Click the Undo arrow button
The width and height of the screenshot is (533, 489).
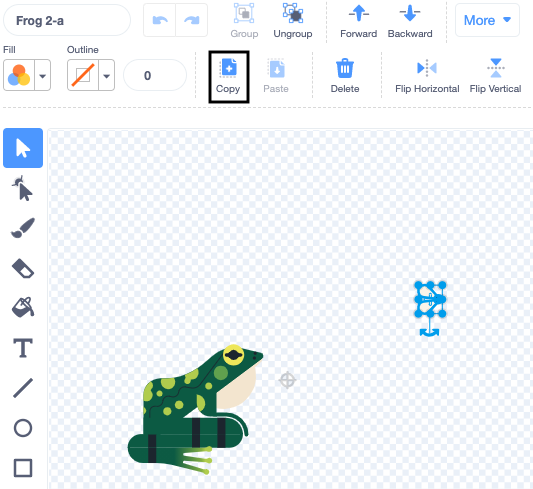click(x=159, y=20)
